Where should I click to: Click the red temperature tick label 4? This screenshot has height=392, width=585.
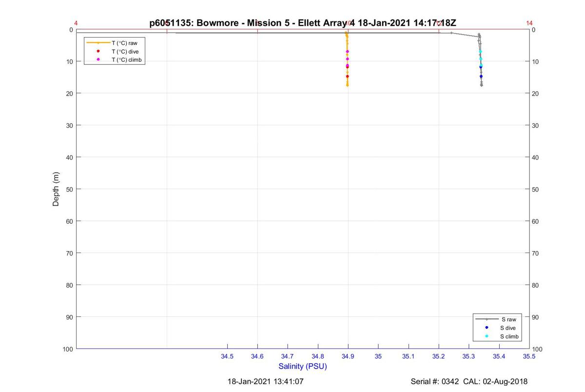(76, 23)
